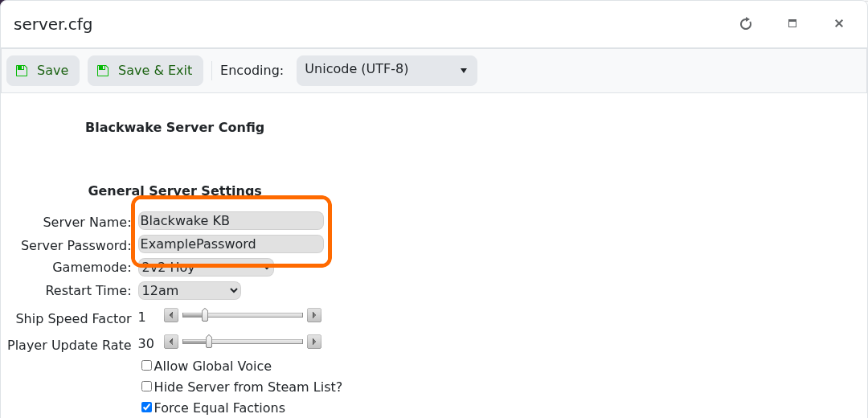The image size is (868, 418).
Task: Open the Gamemode dropdown
Action: tap(206, 268)
